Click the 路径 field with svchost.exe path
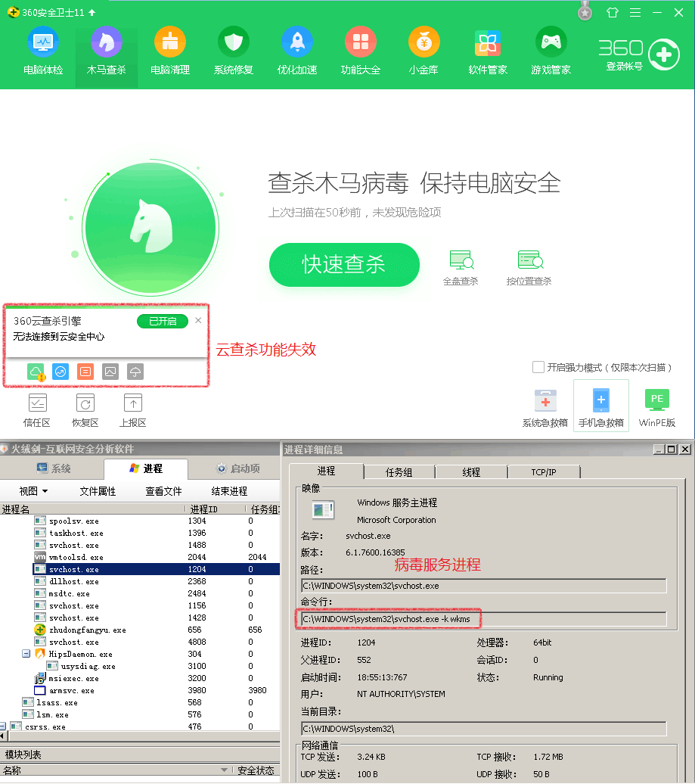The image size is (695, 784). coord(484,586)
